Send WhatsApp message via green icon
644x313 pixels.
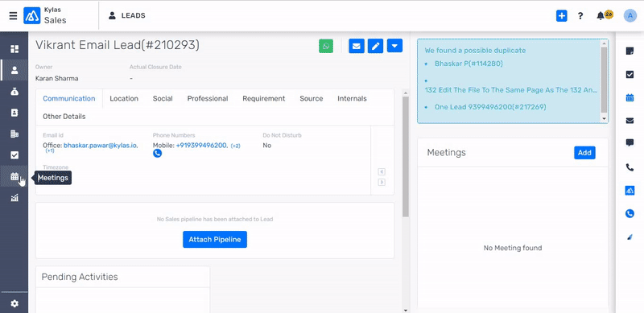[326, 46]
